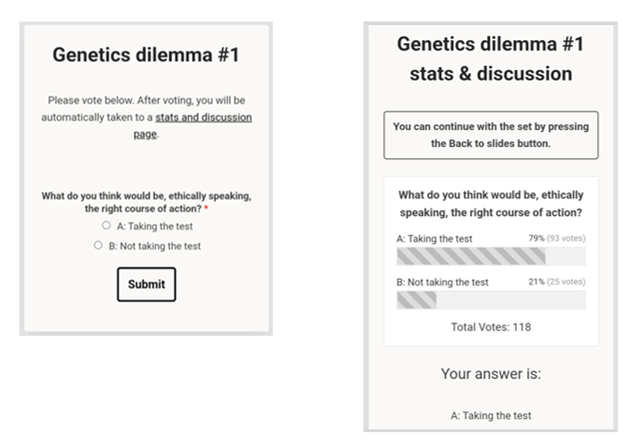Click the "Your answer is:" text
642x448 pixels.
[491, 374]
